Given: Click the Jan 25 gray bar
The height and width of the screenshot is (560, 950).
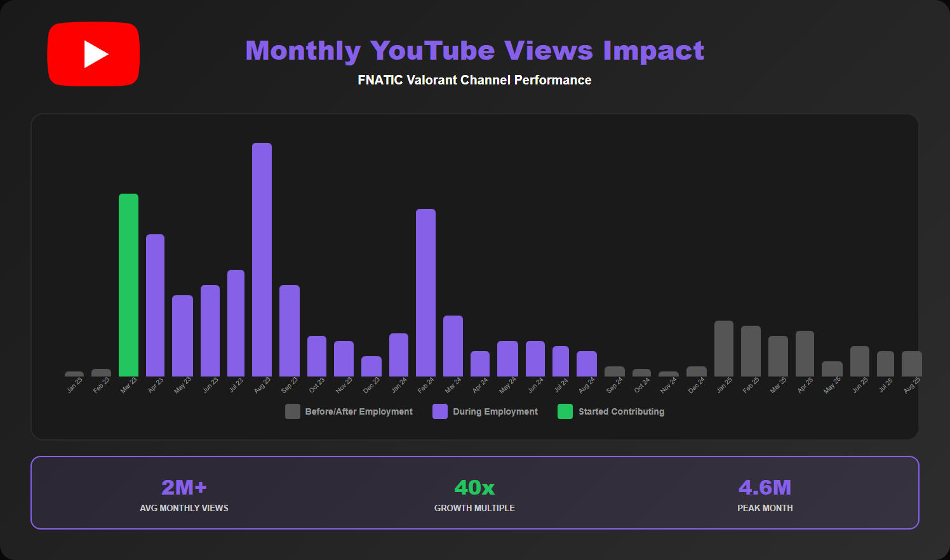Looking at the screenshot, I should 723,349.
